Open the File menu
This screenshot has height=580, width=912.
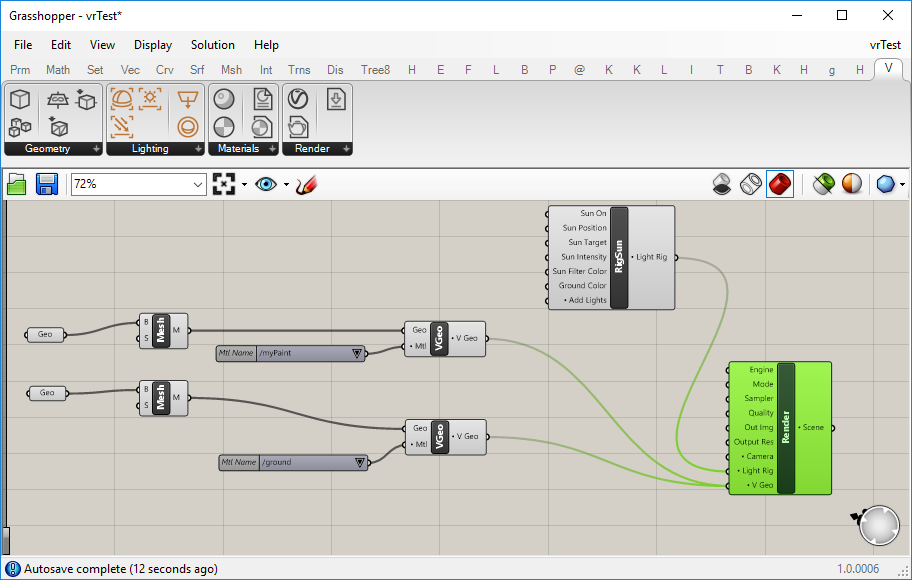[23, 45]
